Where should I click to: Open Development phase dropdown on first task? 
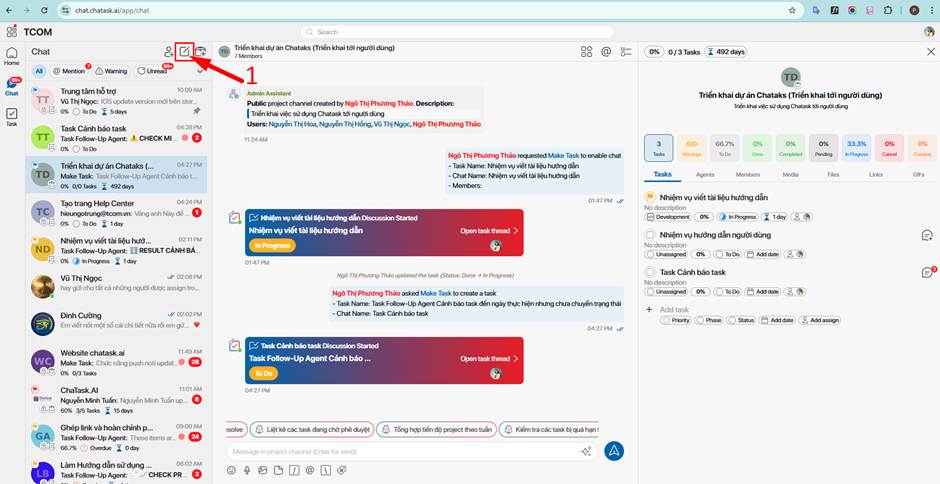(668, 217)
